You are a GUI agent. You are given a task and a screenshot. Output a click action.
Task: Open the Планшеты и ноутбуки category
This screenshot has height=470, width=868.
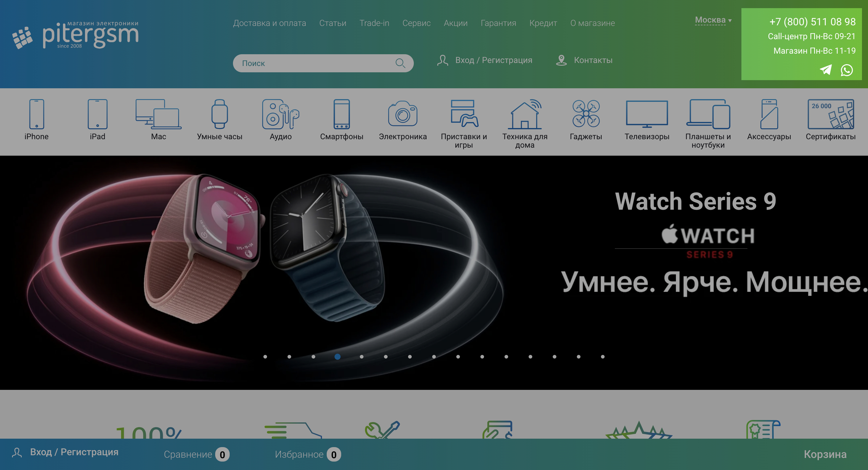click(x=708, y=114)
